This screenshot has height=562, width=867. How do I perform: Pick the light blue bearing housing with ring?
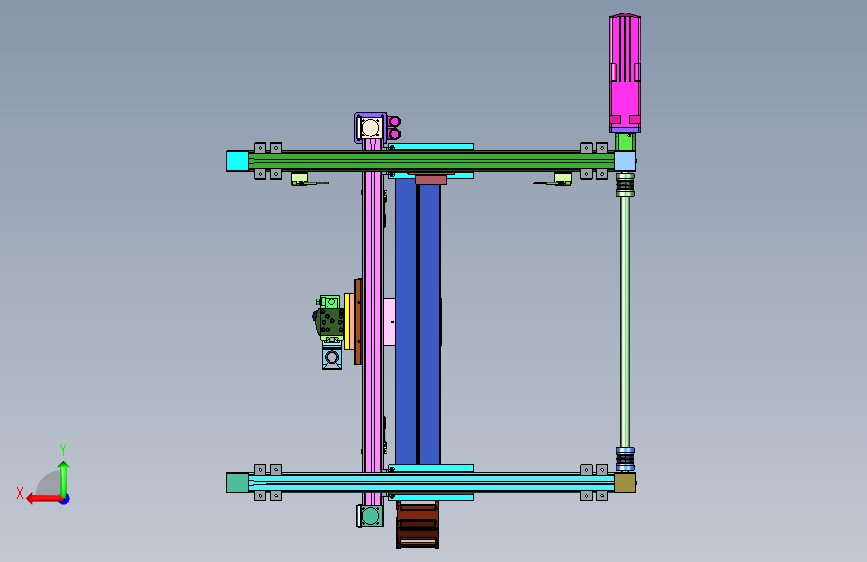[332, 357]
